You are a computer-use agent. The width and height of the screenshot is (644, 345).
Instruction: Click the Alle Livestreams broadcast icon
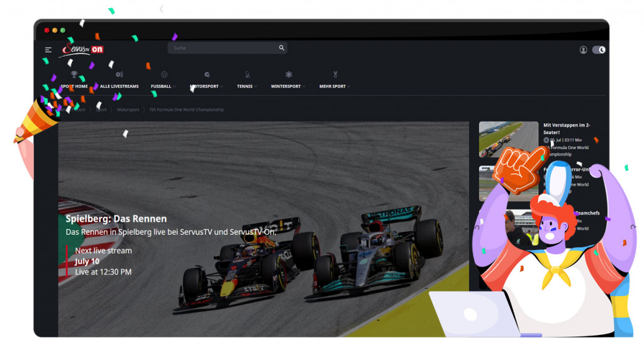[119, 74]
